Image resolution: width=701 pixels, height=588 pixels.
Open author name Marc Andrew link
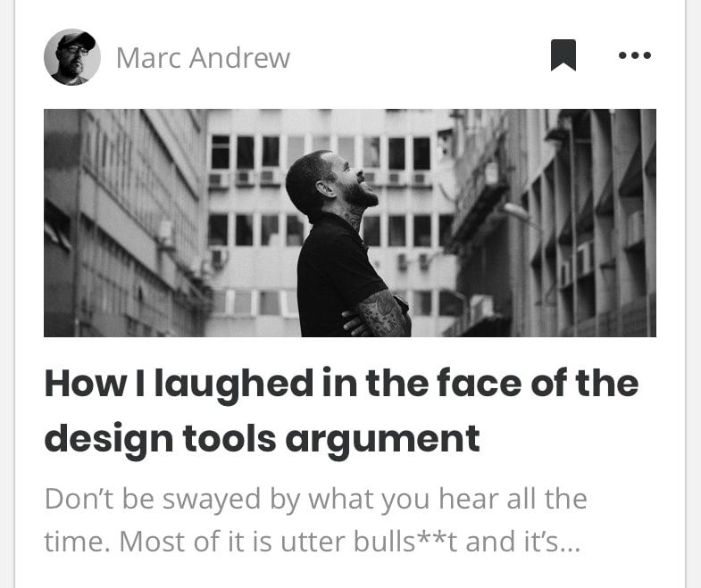[x=203, y=58]
